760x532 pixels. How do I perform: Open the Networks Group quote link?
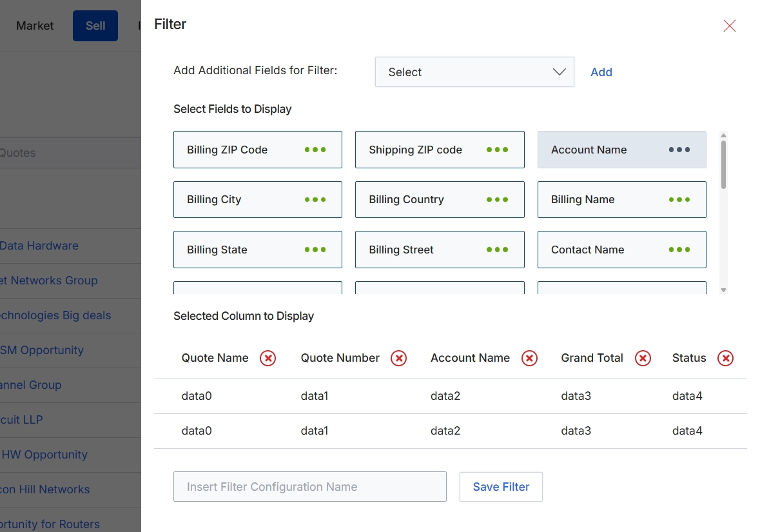click(x=48, y=281)
